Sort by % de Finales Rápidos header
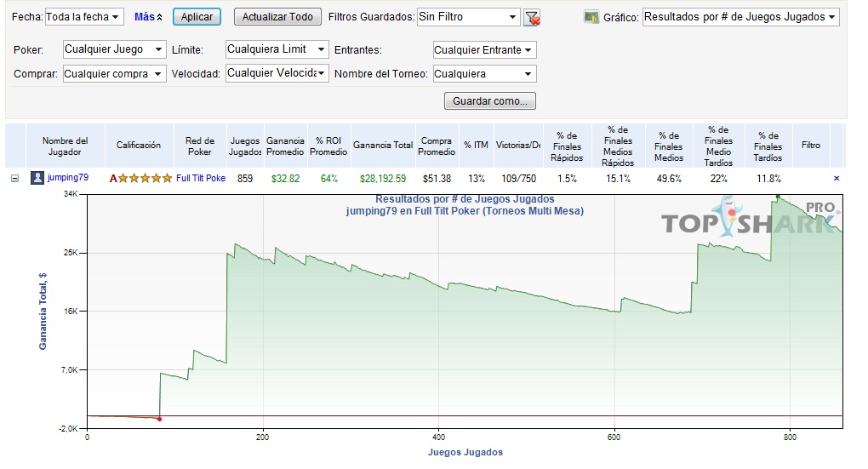Screen dimensions: 868x469 click(567, 146)
